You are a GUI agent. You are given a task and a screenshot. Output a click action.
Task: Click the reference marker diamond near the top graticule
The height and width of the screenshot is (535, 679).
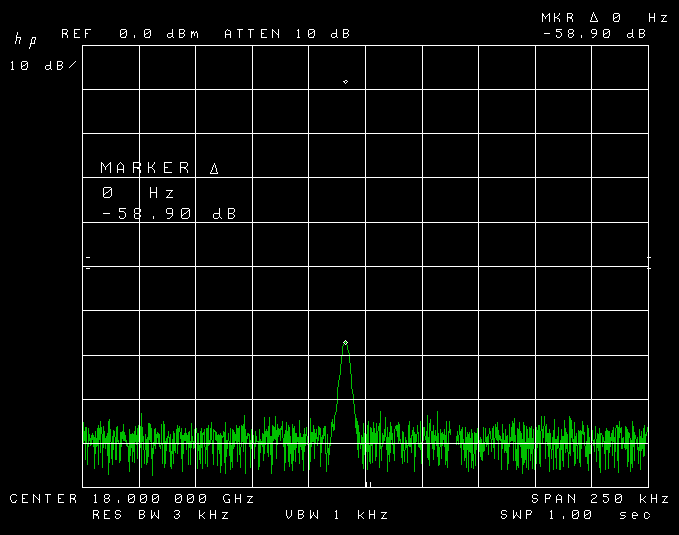tap(345, 81)
